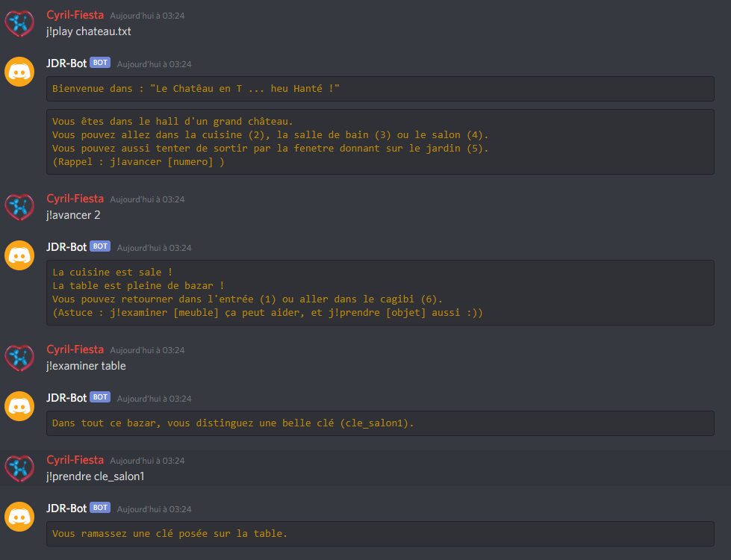
Task: Click the Bienvenue dans Le Chatêau code block
Action: [x=380, y=89]
